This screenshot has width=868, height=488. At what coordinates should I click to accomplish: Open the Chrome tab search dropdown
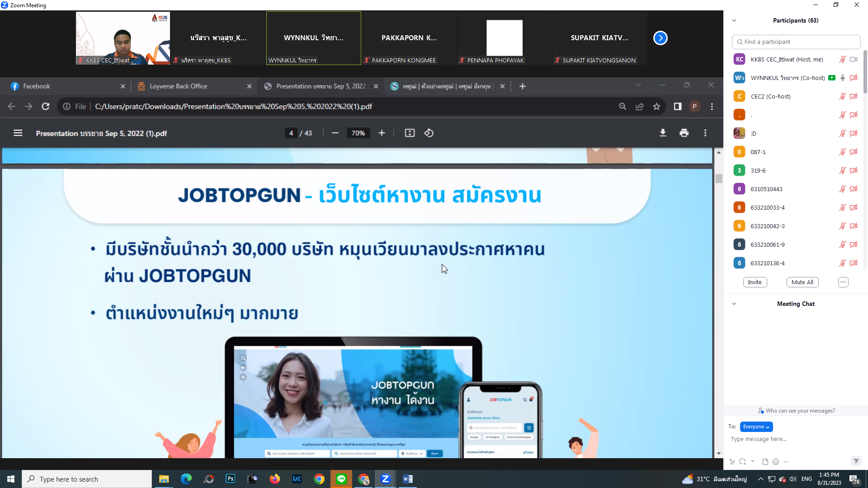pos(638,85)
